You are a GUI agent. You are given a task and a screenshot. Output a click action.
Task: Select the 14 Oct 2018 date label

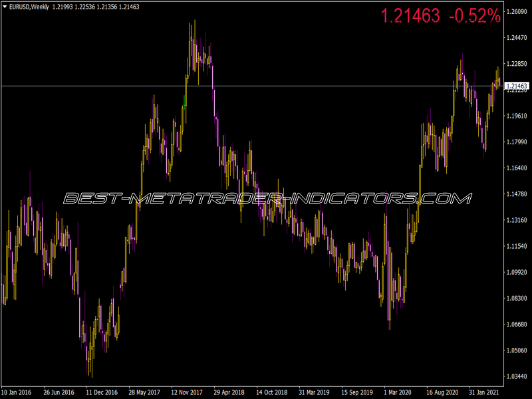(x=271, y=392)
